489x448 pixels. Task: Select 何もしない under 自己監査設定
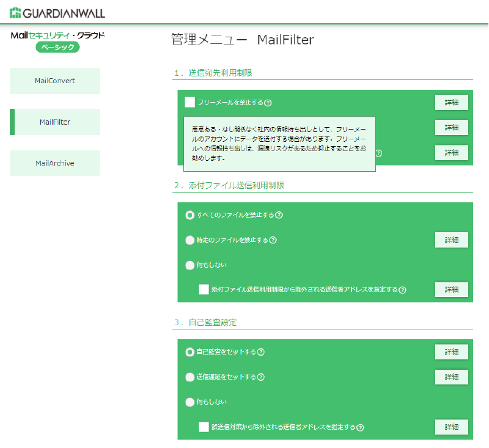pyautogui.click(x=189, y=402)
